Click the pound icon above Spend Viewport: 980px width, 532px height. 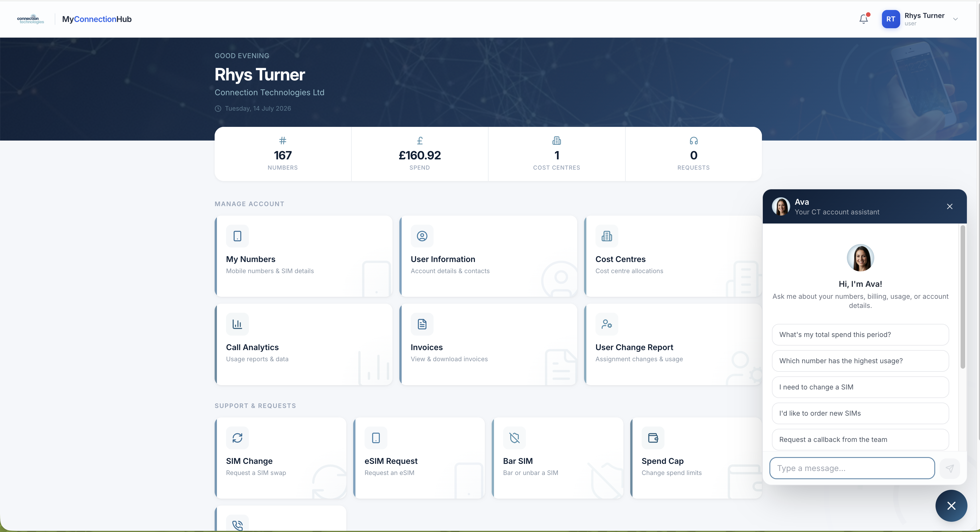pos(420,141)
